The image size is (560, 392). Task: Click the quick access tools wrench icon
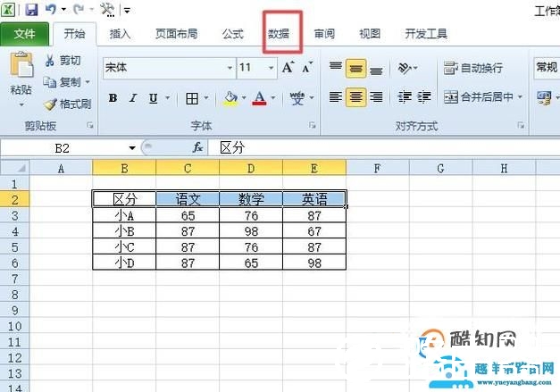tap(107, 9)
